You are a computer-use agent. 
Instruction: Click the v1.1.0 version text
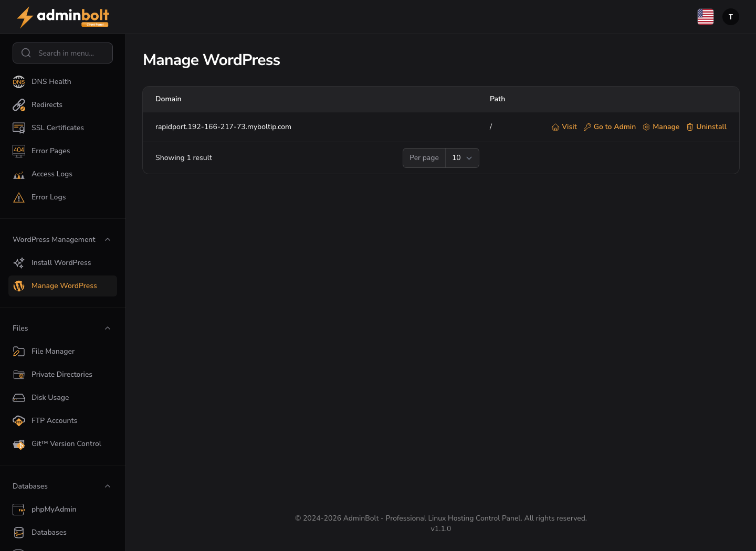point(441,528)
